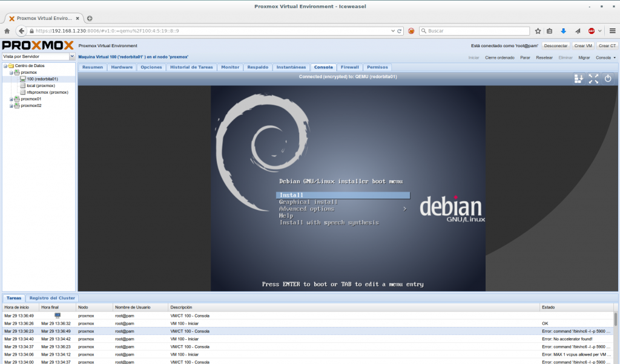Screen dimensions: 620x364
Task: Click the Crear VM button
Action: tap(584, 45)
